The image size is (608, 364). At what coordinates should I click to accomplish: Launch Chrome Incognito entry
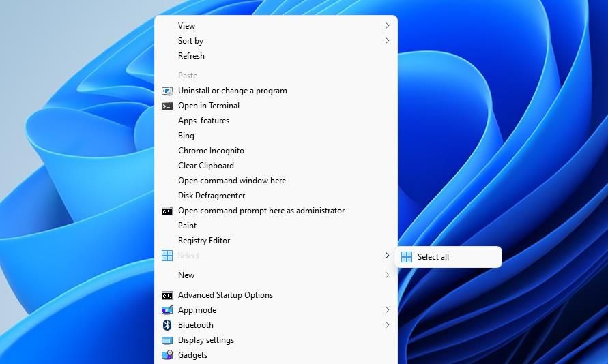tap(276, 151)
